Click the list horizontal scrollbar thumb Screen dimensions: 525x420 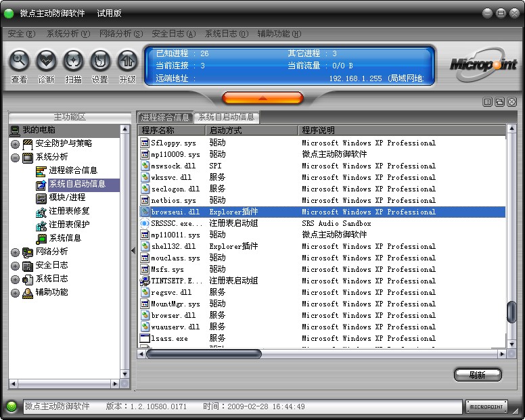click(x=204, y=354)
